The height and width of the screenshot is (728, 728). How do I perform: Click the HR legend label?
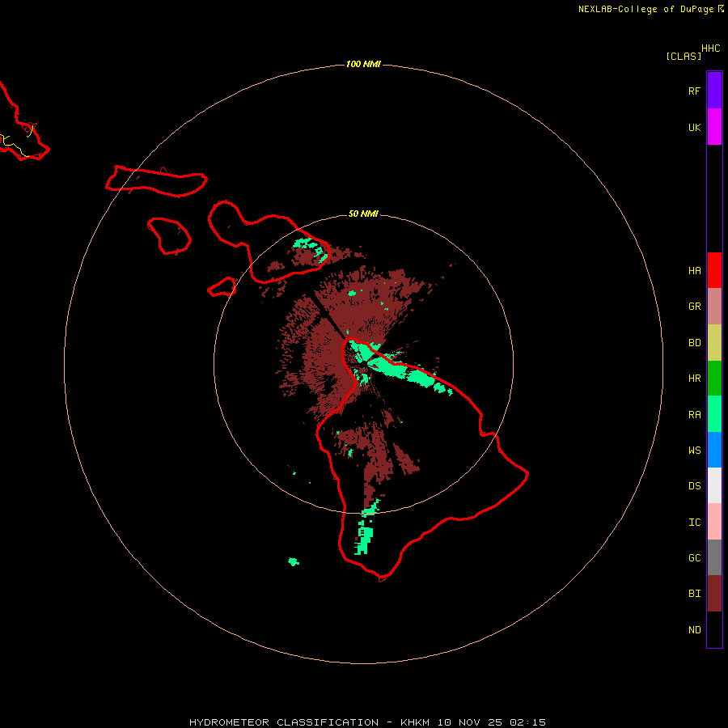pos(694,379)
